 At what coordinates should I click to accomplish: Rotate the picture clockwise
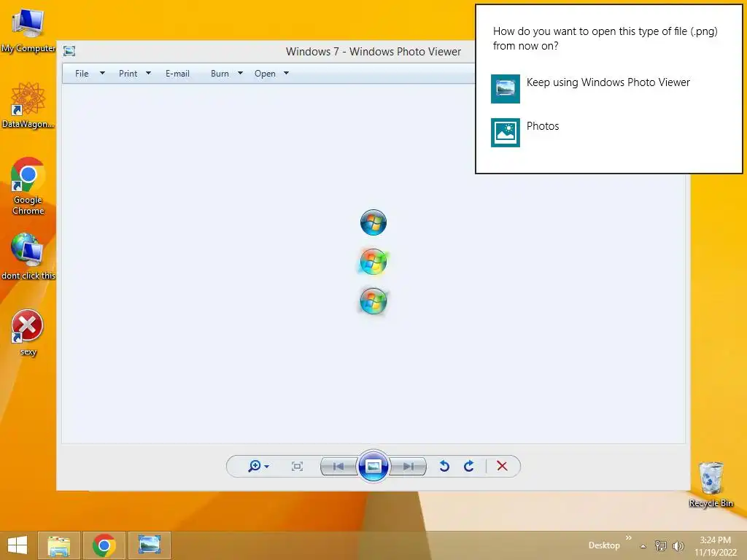469,466
